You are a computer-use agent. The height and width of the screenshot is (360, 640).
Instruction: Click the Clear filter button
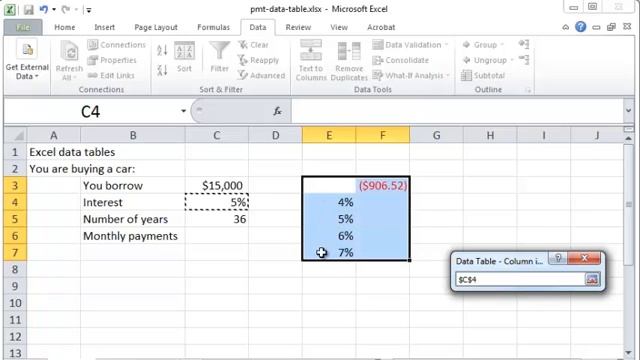253,44
